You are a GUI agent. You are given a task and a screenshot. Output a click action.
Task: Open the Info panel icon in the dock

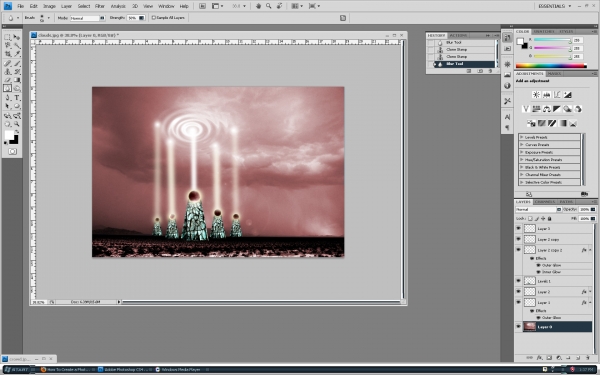tap(507, 86)
